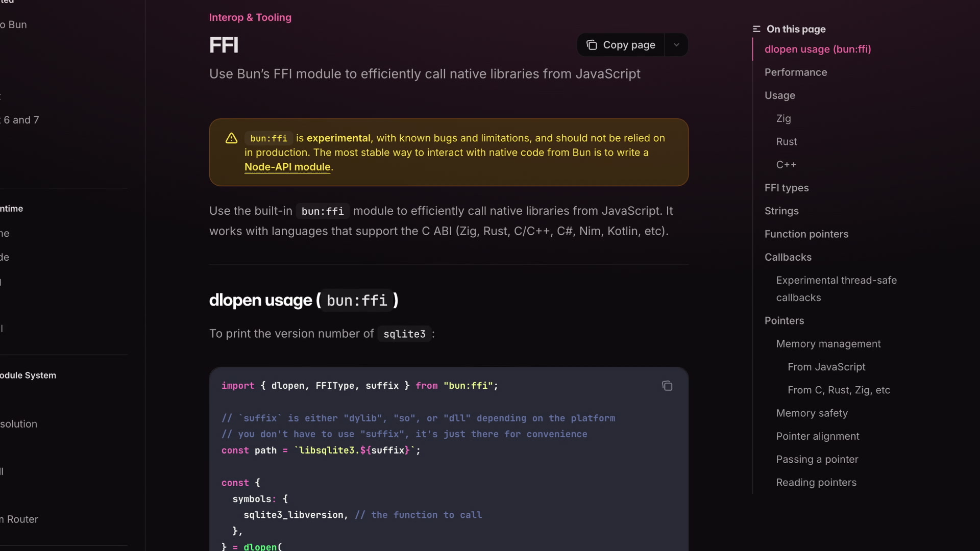Click the page subtitle about Bun's FFI module
The image size is (980, 551).
point(425,74)
